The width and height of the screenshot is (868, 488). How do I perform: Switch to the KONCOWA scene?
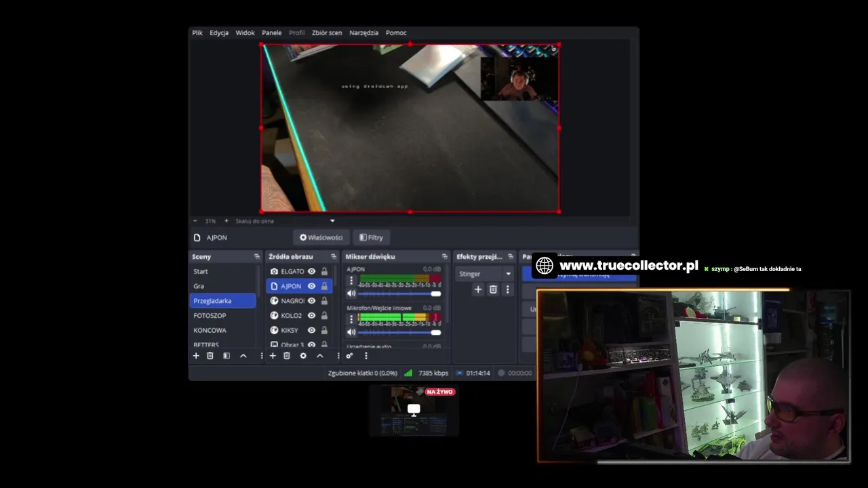(222, 330)
